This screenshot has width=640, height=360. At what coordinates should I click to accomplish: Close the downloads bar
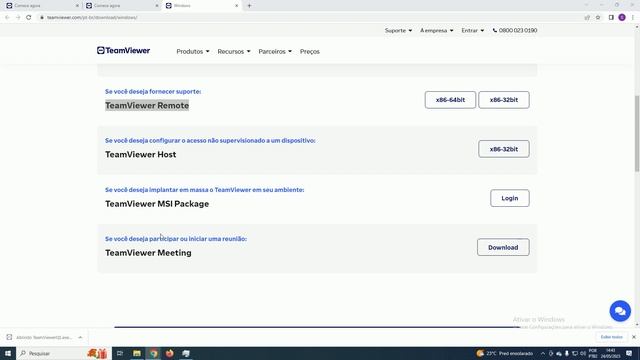tap(633, 337)
